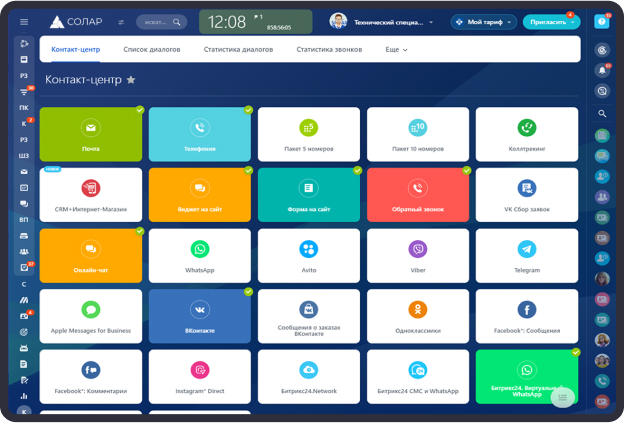Open CRM+Интернет-Магазин tile
624x423 pixels.
coord(91,195)
